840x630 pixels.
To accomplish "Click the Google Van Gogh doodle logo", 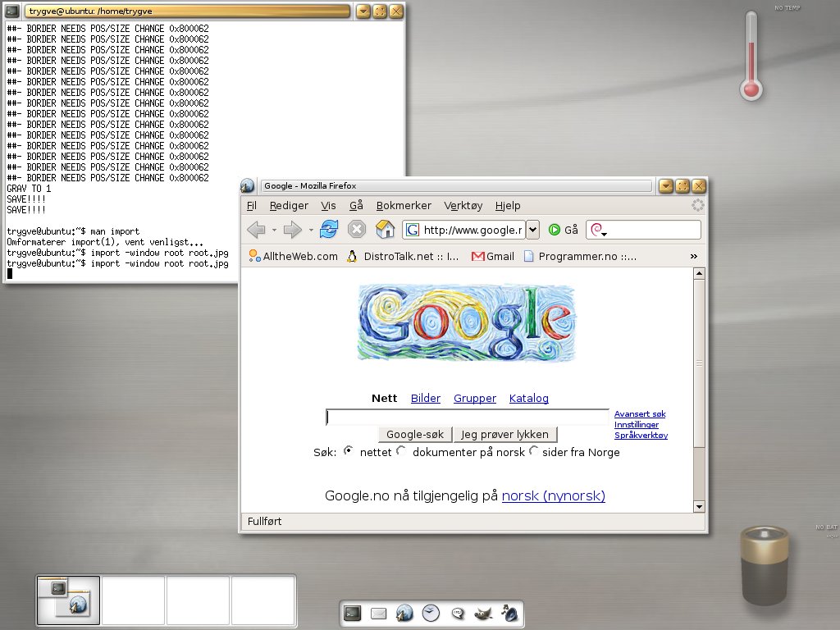I will (x=467, y=323).
